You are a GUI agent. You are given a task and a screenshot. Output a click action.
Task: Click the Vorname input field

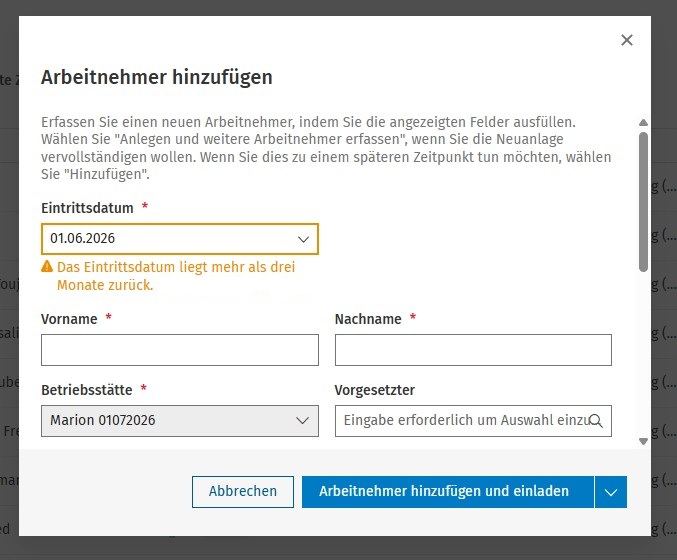click(x=180, y=350)
